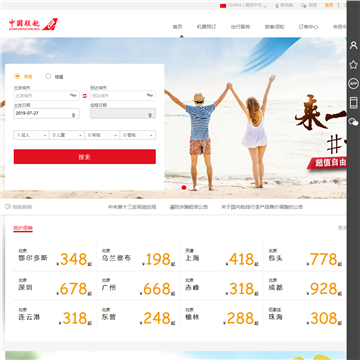Open the 上海 418 low fare deal
The height and width of the screenshot is (360, 360).
[222, 257]
